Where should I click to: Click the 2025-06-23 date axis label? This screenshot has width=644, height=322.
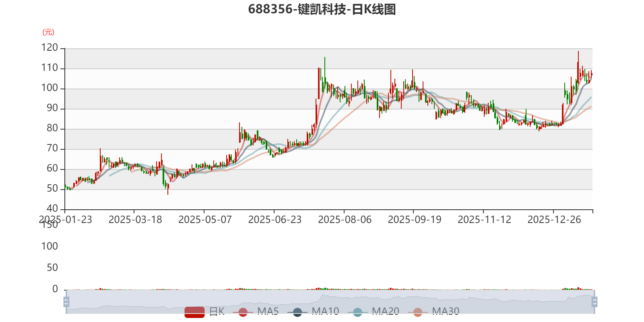point(275,220)
